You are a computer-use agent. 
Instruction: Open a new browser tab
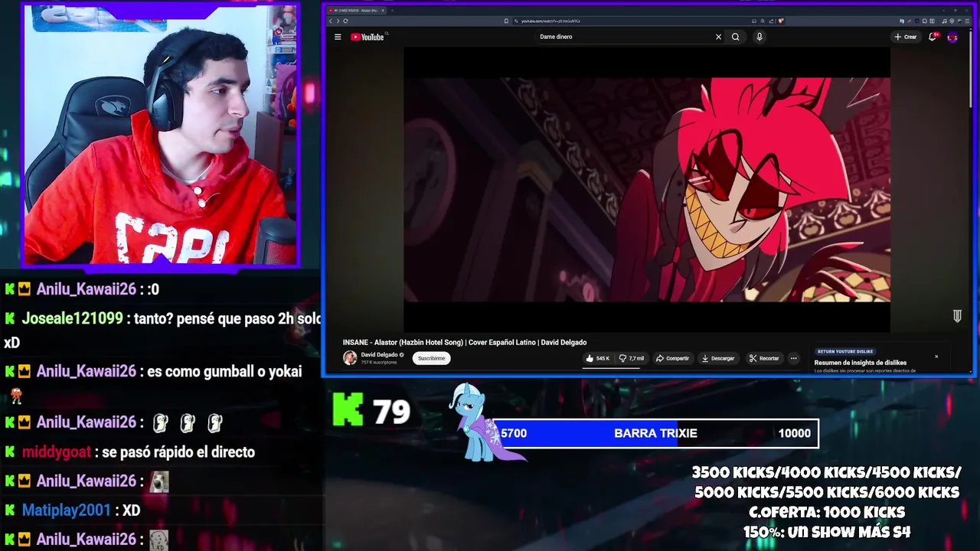tap(393, 11)
